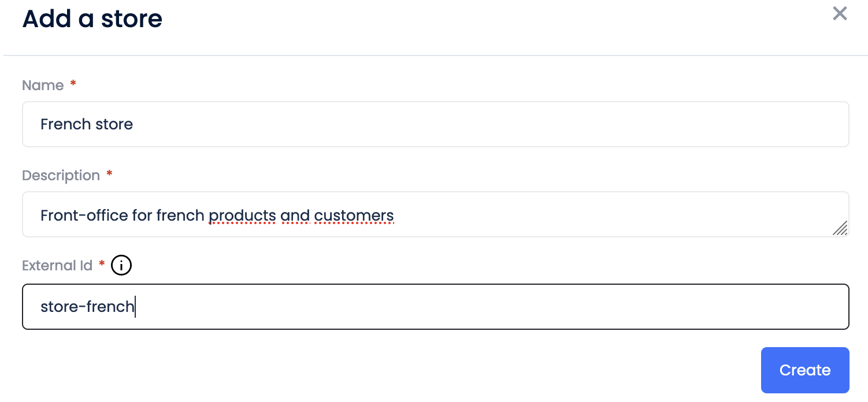The height and width of the screenshot is (402, 868).
Task: Click the External Id info icon
Action: coord(121,266)
